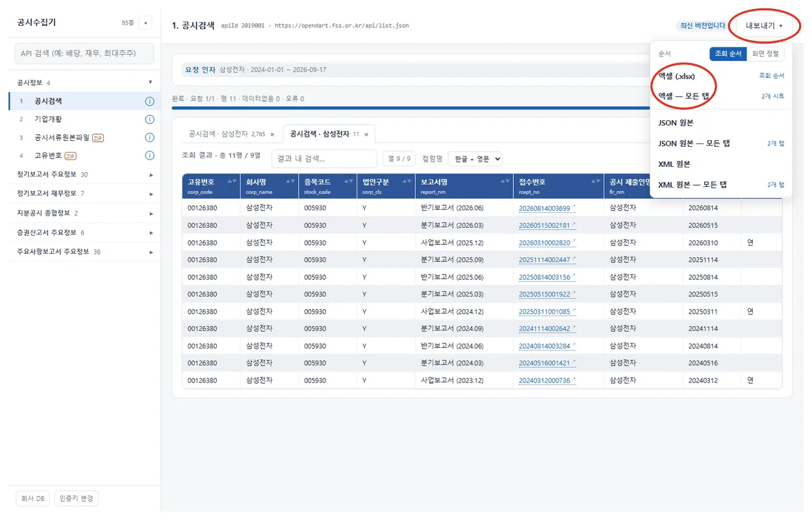The width and height of the screenshot is (812, 520).
Task: Sort by the 보고서명 column arrows
Action: 504,182
